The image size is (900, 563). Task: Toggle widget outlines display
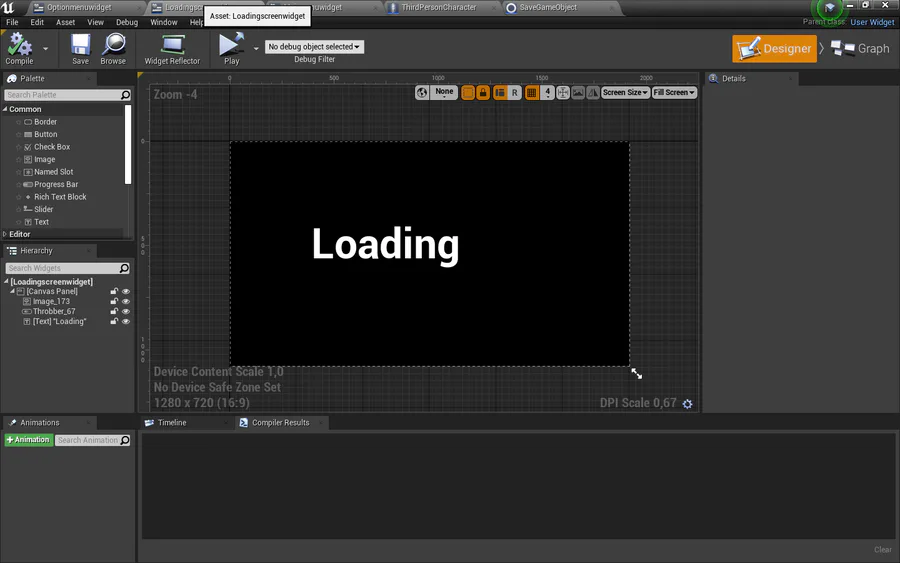[x=468, y=92]
